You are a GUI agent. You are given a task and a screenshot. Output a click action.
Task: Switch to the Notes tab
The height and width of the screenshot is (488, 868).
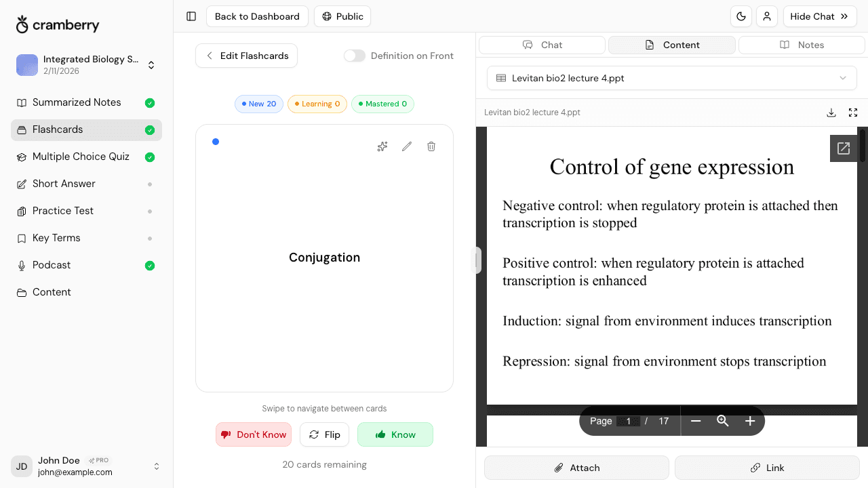click(802, 45)
